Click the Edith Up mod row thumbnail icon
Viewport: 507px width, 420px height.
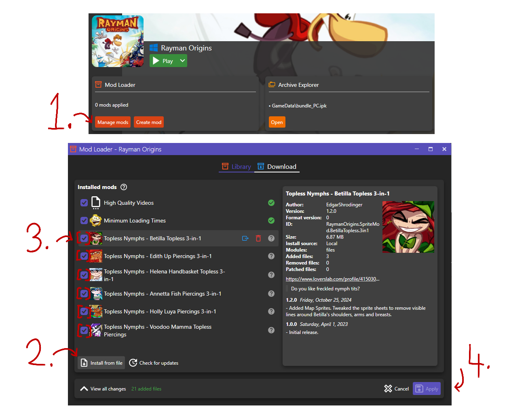(x=96, y=256)
